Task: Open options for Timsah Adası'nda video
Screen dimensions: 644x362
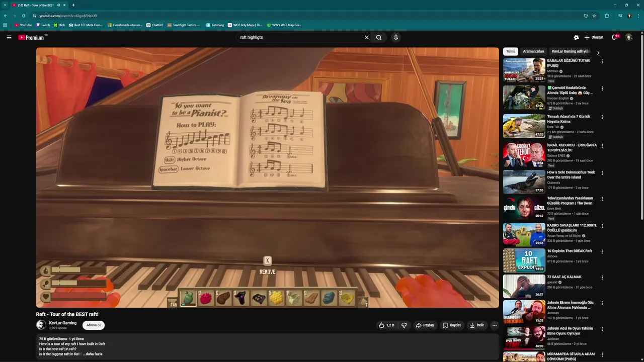Action: 602,117
